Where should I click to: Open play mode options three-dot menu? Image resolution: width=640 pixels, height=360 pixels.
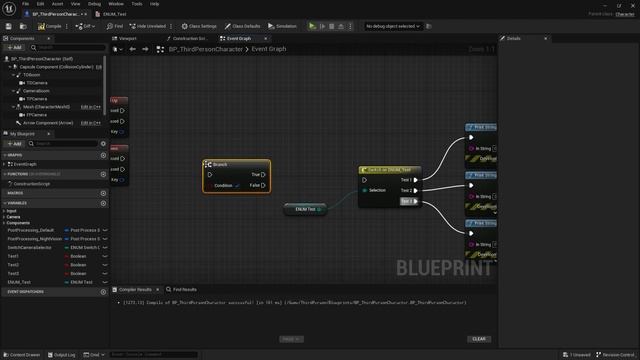click(x=350, y=27)
